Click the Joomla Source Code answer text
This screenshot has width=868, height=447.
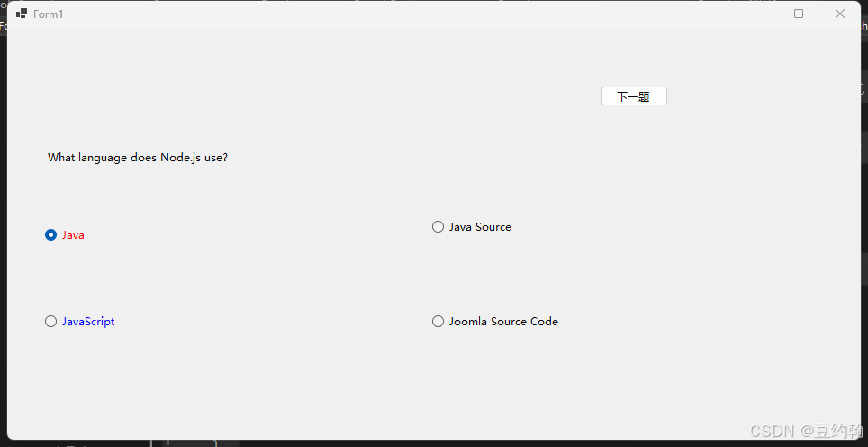[503, 321]
